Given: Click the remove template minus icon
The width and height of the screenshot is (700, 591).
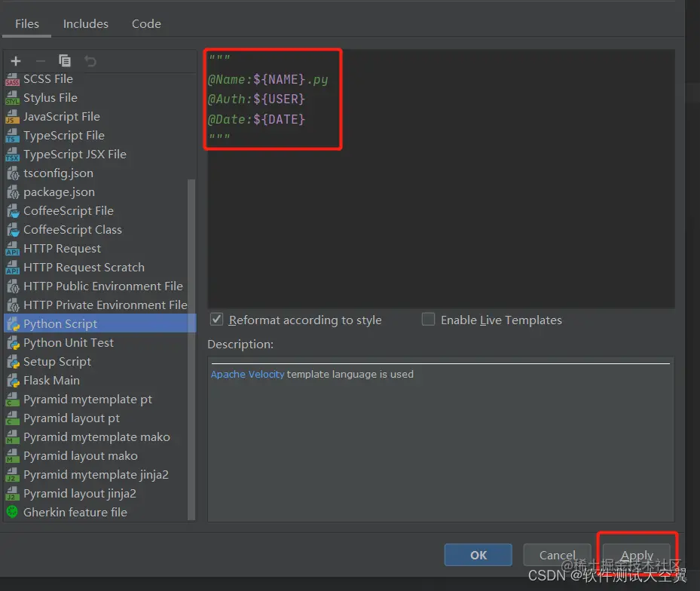Looking at the screenshot, I should coord(41,61).
